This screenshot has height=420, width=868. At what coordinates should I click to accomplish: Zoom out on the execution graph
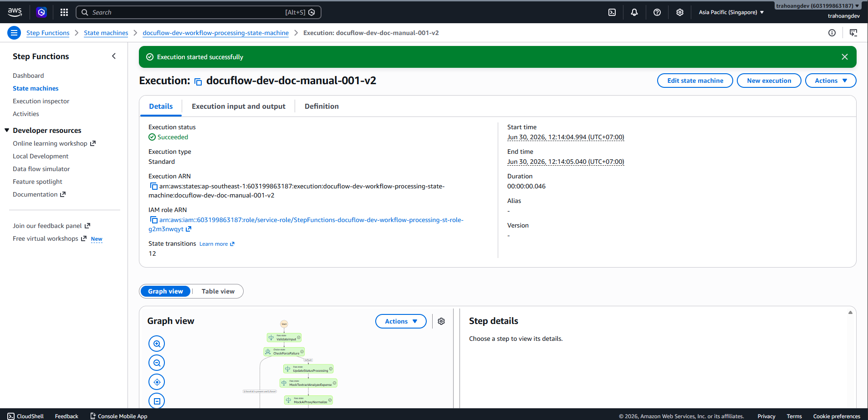157,363
